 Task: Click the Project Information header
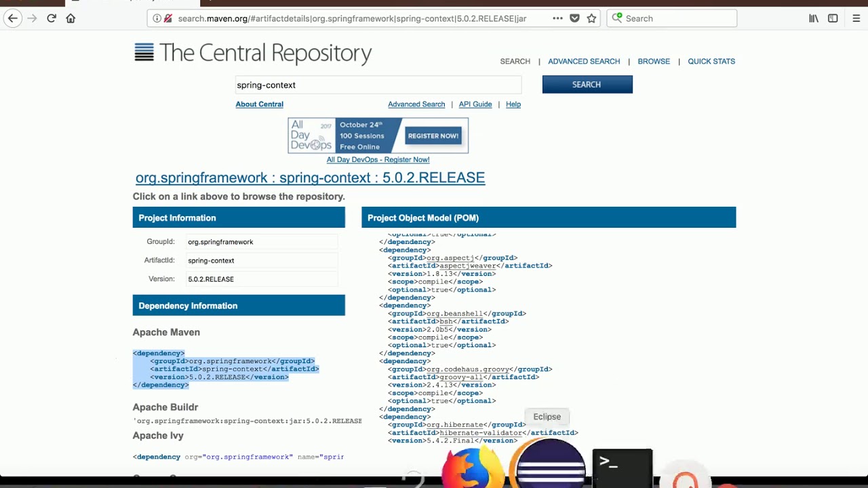pyautogui.click(x=239, y=218)
